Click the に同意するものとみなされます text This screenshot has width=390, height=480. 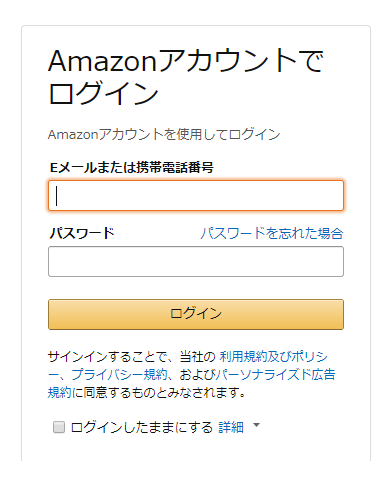coord(159,392)
